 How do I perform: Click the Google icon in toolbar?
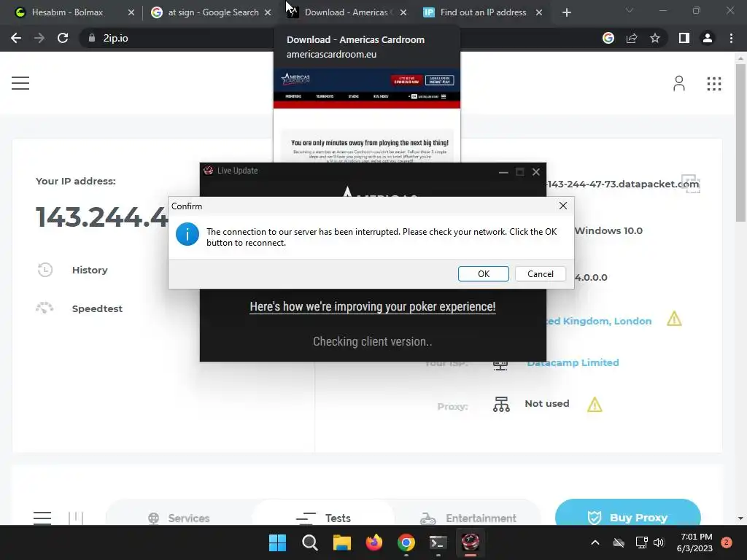click(x=608, y=38)
